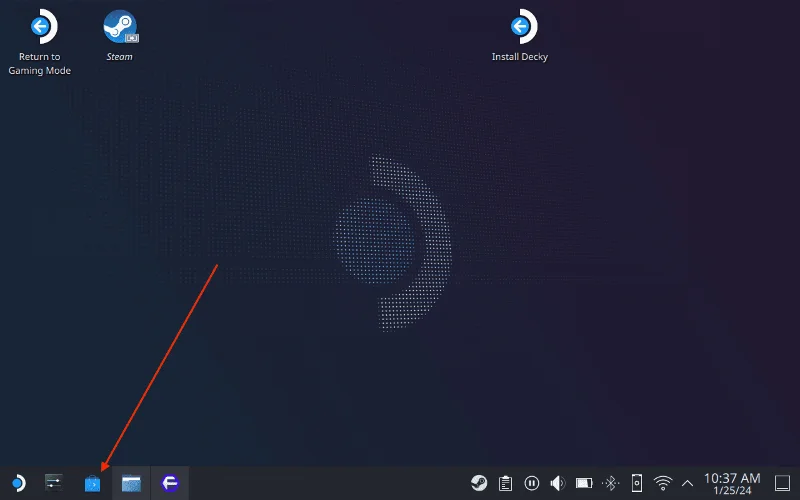Open the KDE Connect device tray icon
This screenshot has height=500, width=800.
[637, 483]
